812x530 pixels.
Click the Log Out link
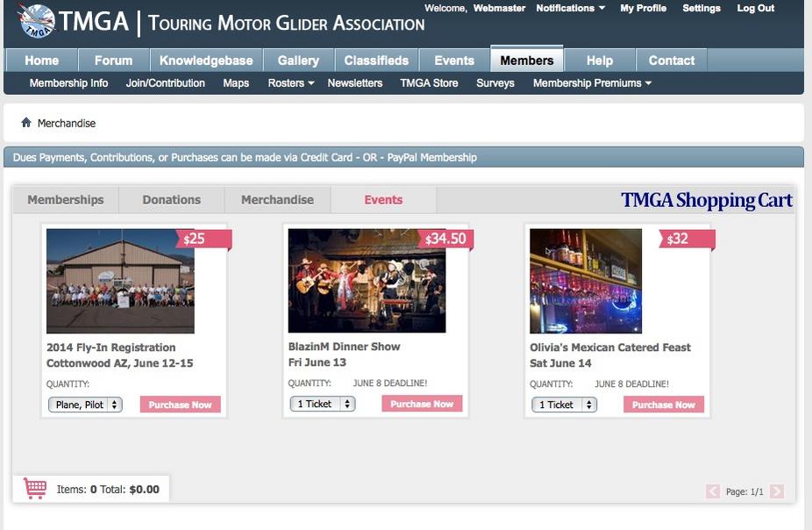tap(755, 8)
